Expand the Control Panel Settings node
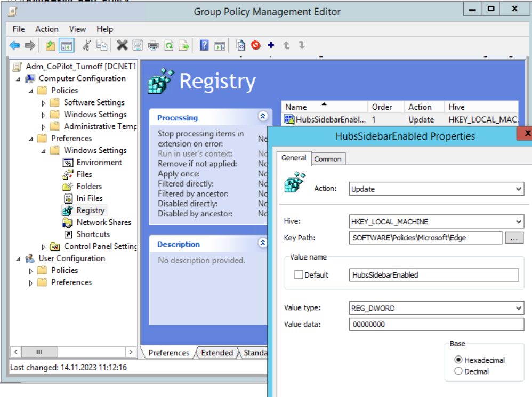532x397 pixels. click(x=43, y=247)
